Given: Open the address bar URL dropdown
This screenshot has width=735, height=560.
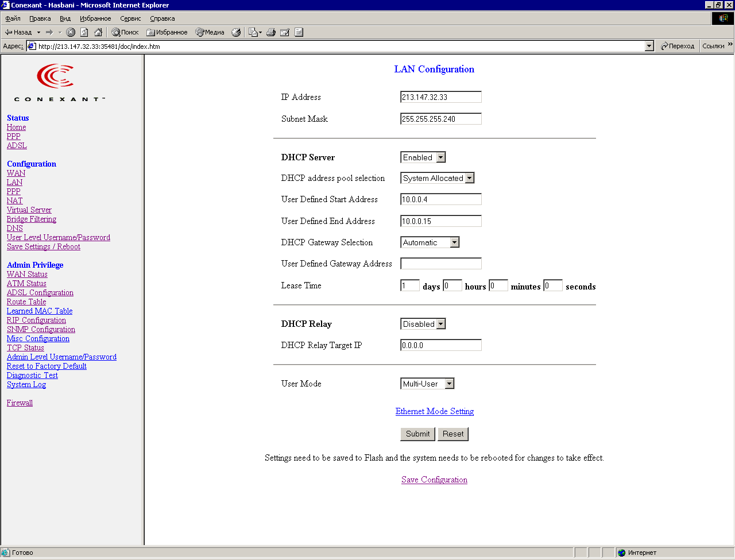Looking at the screenshot, I should 649,46.
